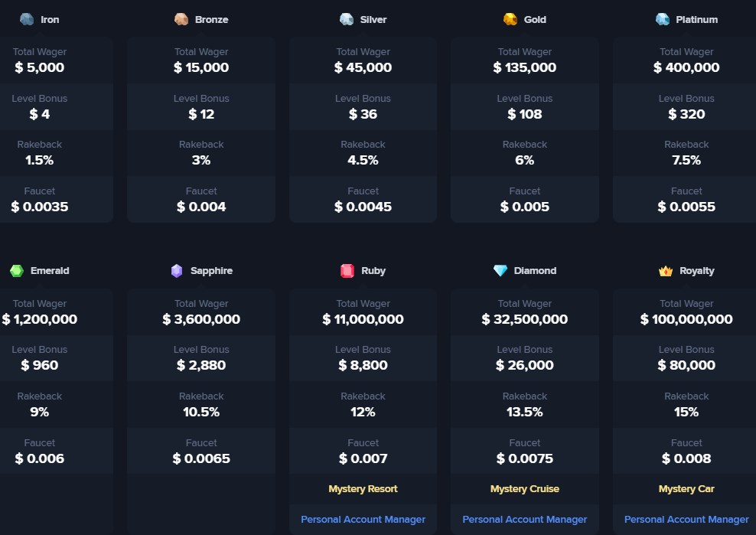This screenshot has width=756, height=535.
Task: Open Ruby's Personal Account Manager link
Action: [363, 520]
